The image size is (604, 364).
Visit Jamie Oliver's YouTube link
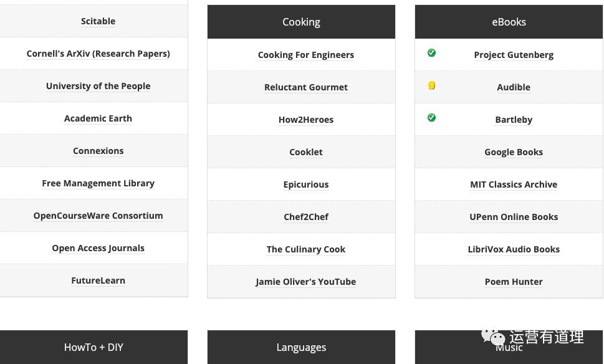(x=306, y=282)
